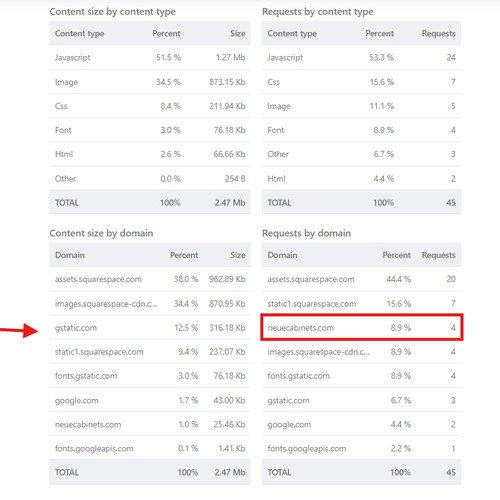The image size is (500, 500).
Task: Click Content type header in Requests by content type
Action: (292, 33)
